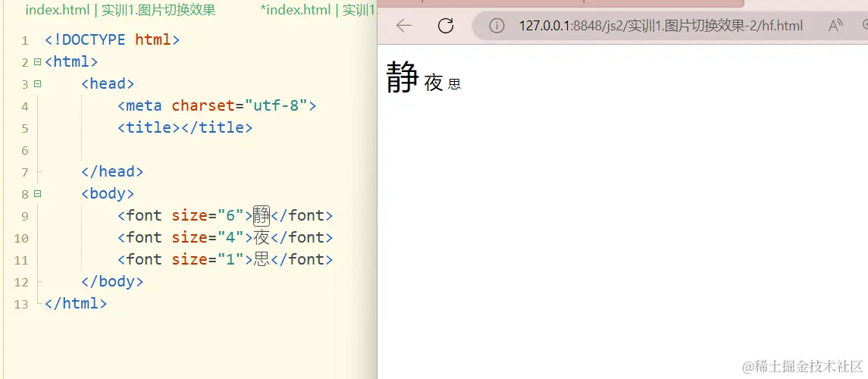The image size is (868, 379).
Task: Click large 静 character in browser page
Action: pyautogui.click(x=403, y=77)
